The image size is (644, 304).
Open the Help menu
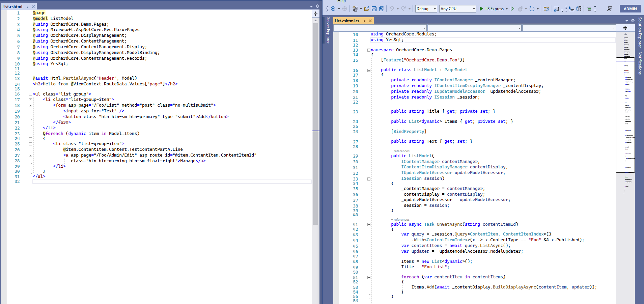point(341,1)
